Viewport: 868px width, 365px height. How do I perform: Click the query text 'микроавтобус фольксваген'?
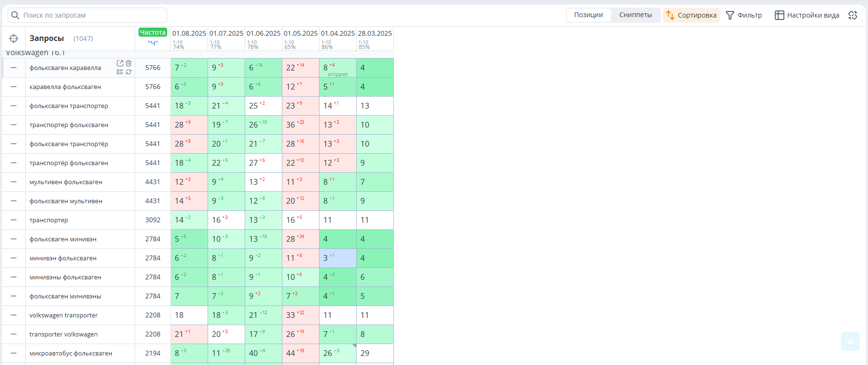pos(71,353)
